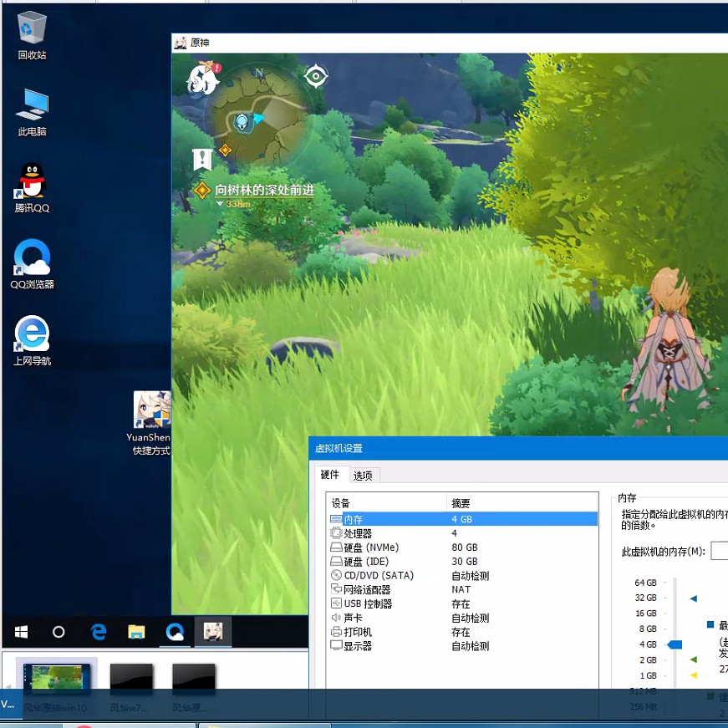Open Edge from the guest taskbar
The image size is (728, 728).
click(x=99, y=631)
